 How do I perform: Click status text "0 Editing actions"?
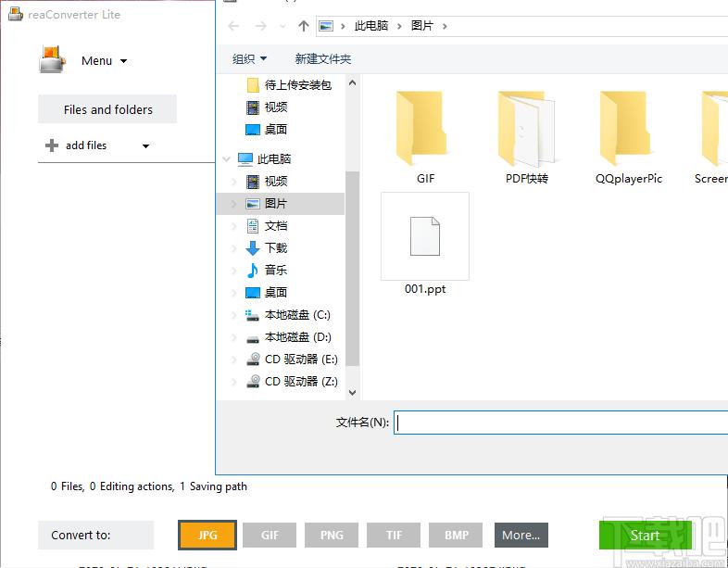click(132, 486)
